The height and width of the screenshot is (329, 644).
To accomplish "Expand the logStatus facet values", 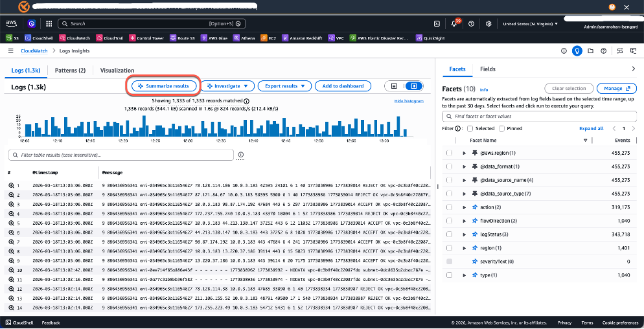I will pos(464,234).
